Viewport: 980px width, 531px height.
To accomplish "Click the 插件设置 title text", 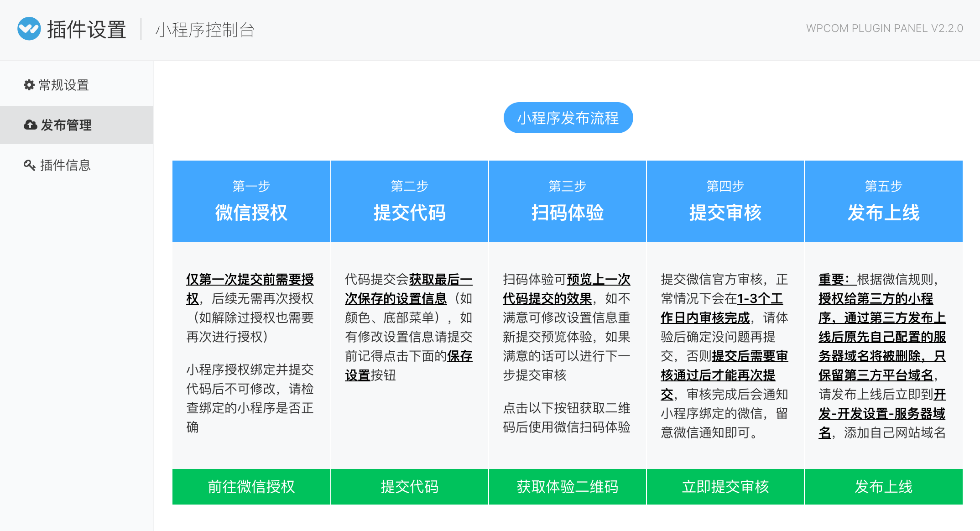I will tap(87, 29).
